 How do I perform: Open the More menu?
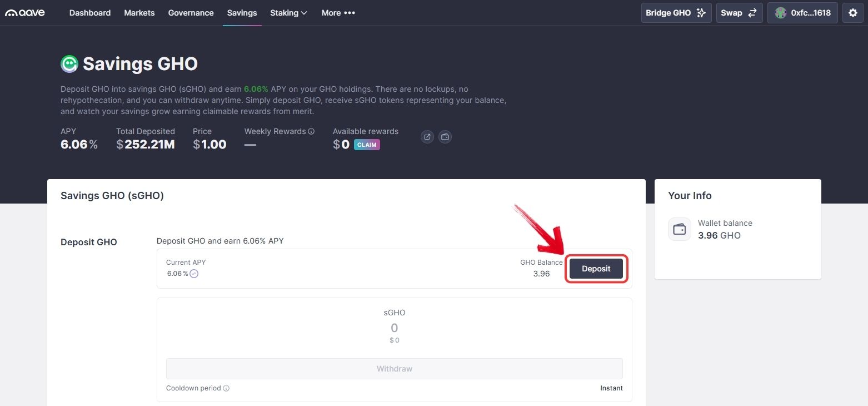click(338, 13)
